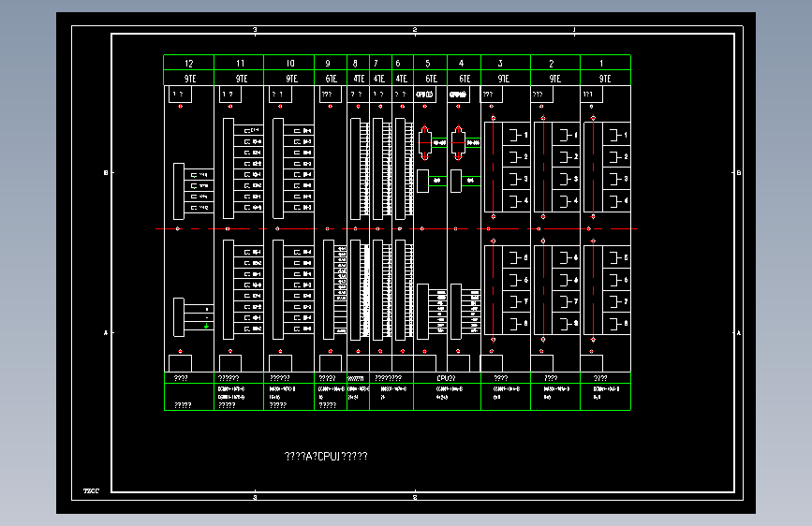
Task: Click column header number 1
Action: (x=601, y=63)
